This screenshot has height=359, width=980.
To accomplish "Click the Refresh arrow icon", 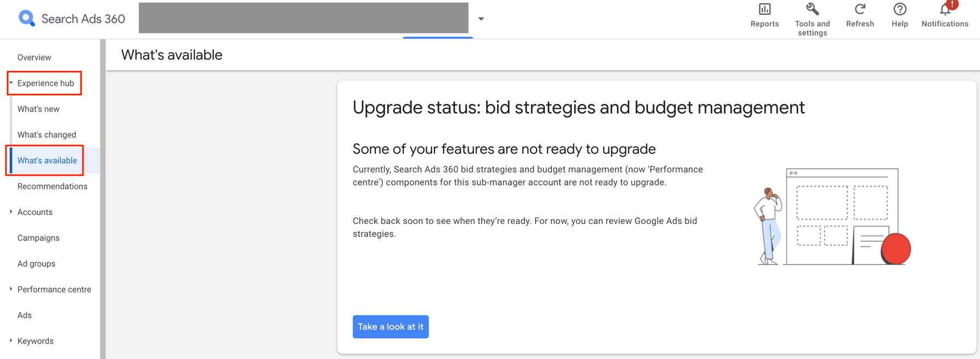I will [x=860, y=9].
